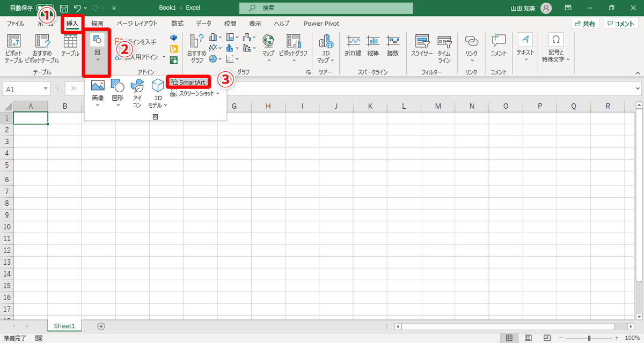Image resolution: width=644 pixels, height=343 pixels.
Task: Click the zoom slider handle
Action: click(x=589, y=338)
